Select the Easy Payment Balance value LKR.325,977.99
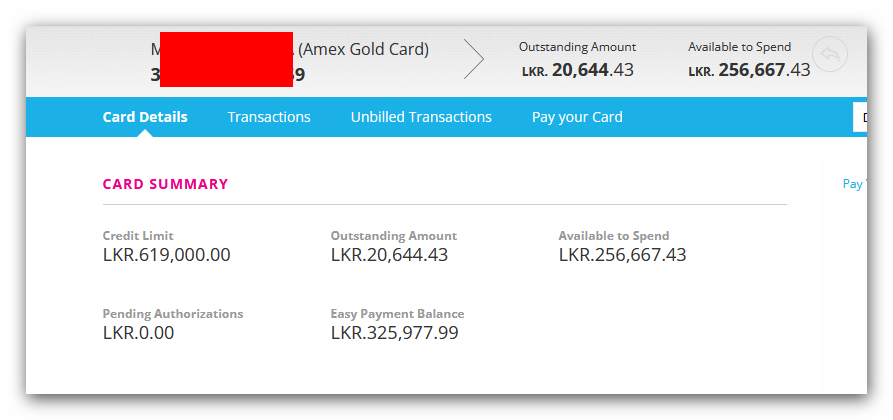 (395, 333)
